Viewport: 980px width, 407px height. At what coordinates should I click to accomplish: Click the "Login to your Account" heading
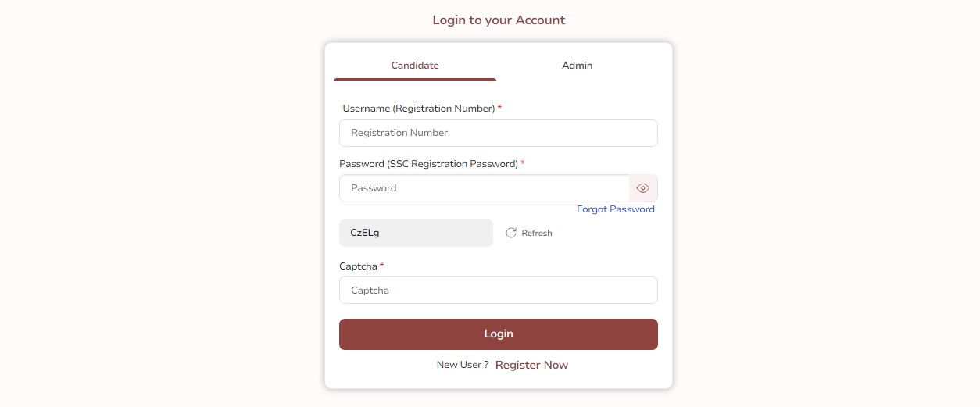(499, 20)
